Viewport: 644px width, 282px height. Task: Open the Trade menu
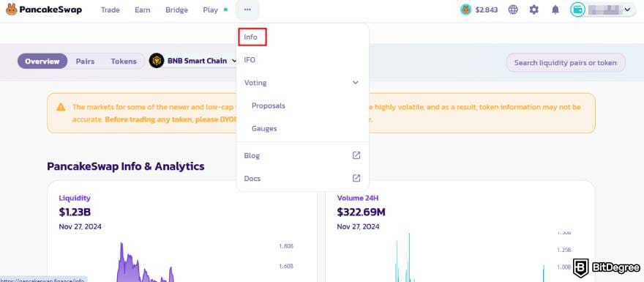[x=110, y=10]
